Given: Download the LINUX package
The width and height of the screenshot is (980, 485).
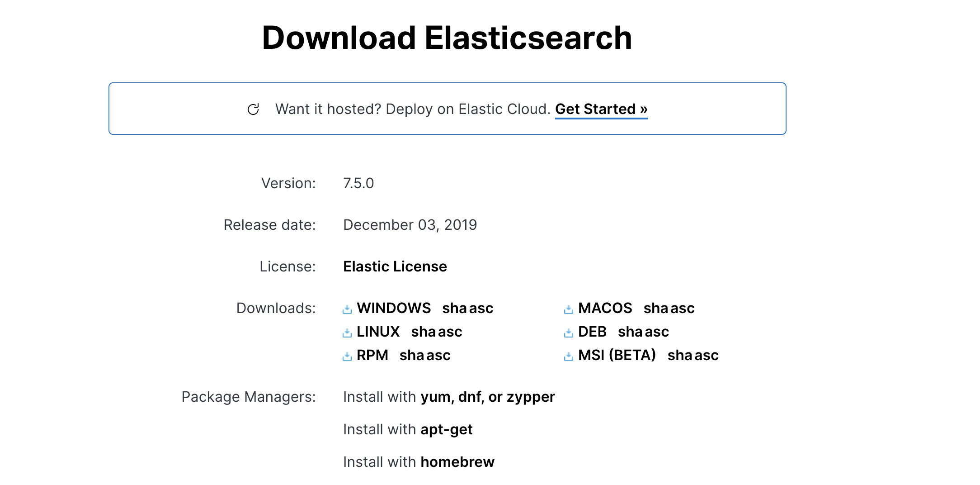Looking at the screenshot, I should click(378, 332).
